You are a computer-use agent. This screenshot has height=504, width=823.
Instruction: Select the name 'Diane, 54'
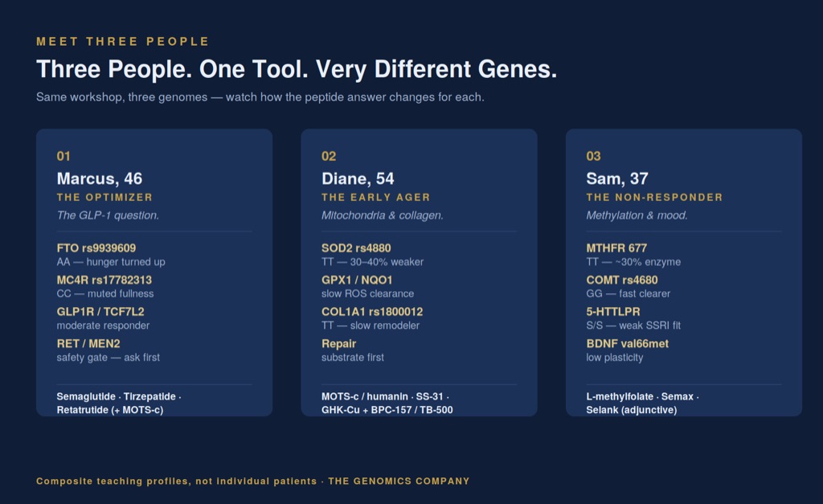[x=358, y=178]
